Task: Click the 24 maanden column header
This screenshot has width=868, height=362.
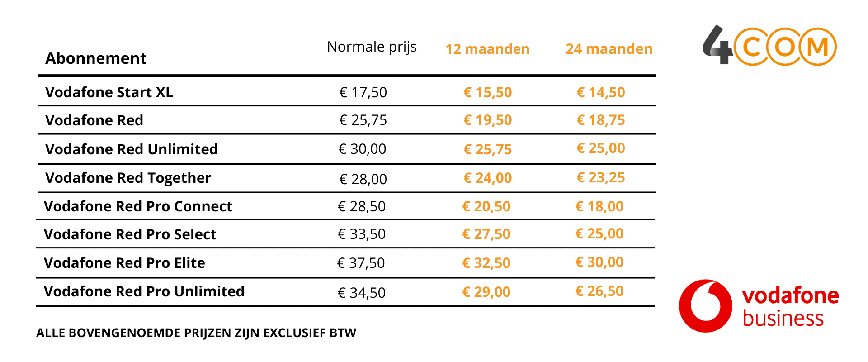Action: click(609, 49)
